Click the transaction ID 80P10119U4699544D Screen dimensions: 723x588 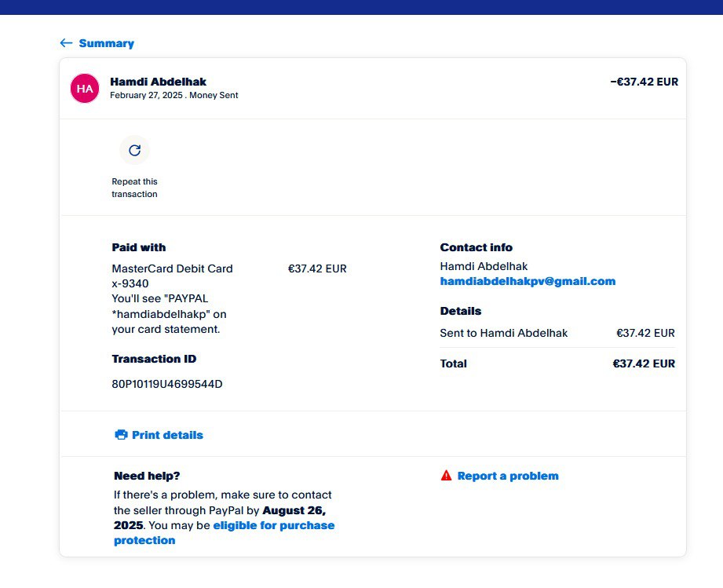click(x=167, y=384)
